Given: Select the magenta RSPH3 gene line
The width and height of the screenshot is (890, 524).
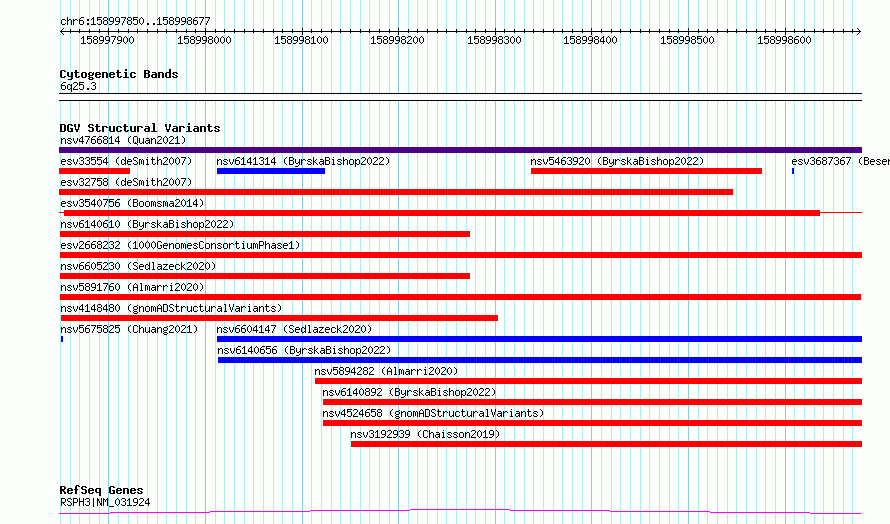Looking at the screenshot, I should pyautogui.click(x=460, y=512).
